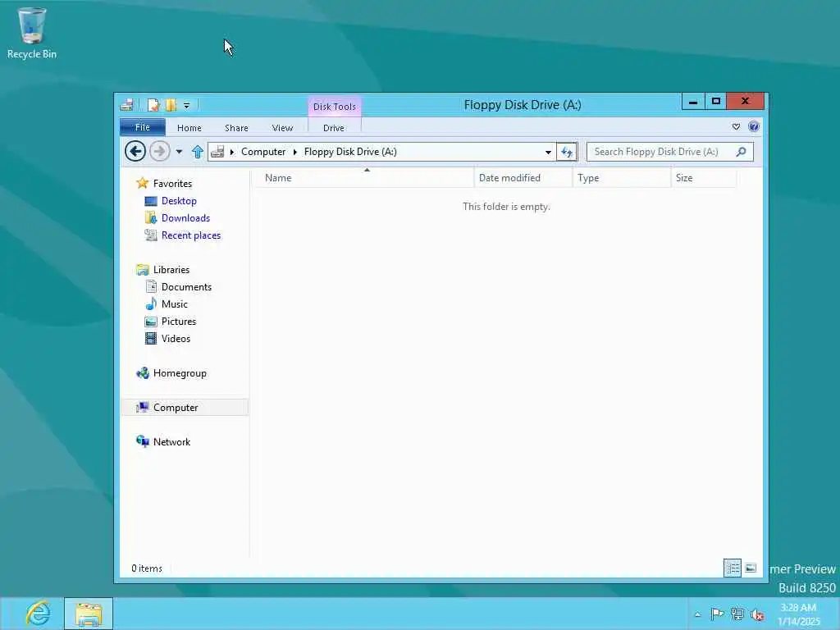The height and width of the screenshot is (630, 840).
Task: Show hidden tray icons arrow
Action: point(697,614)
